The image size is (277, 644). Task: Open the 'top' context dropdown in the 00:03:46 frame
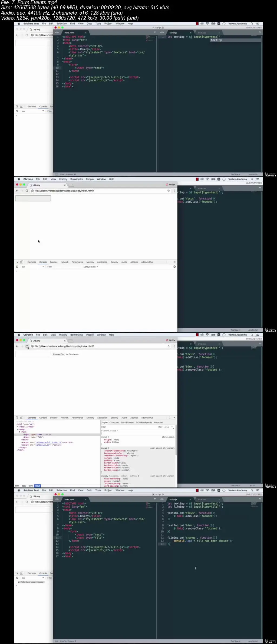pos(32,267)
